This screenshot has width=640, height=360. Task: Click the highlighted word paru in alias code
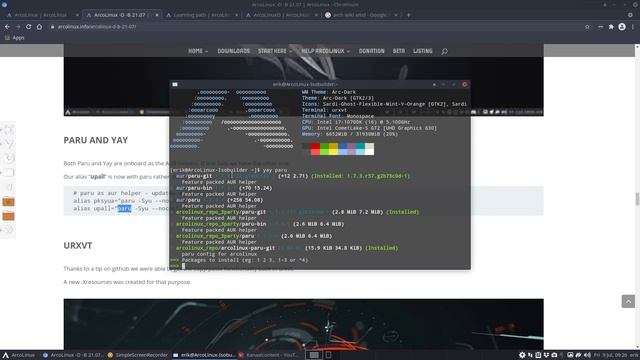pyautogui.click(x=124, y=209)
